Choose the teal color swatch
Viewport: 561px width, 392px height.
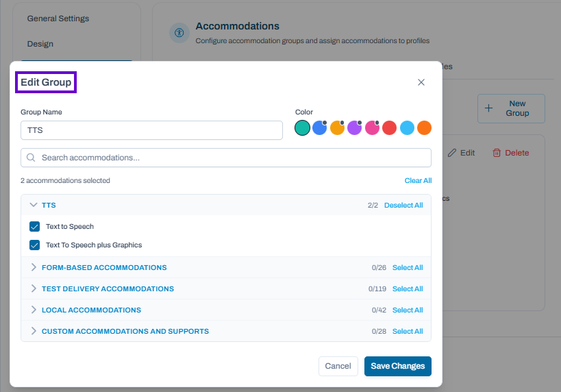coord(302,127)
